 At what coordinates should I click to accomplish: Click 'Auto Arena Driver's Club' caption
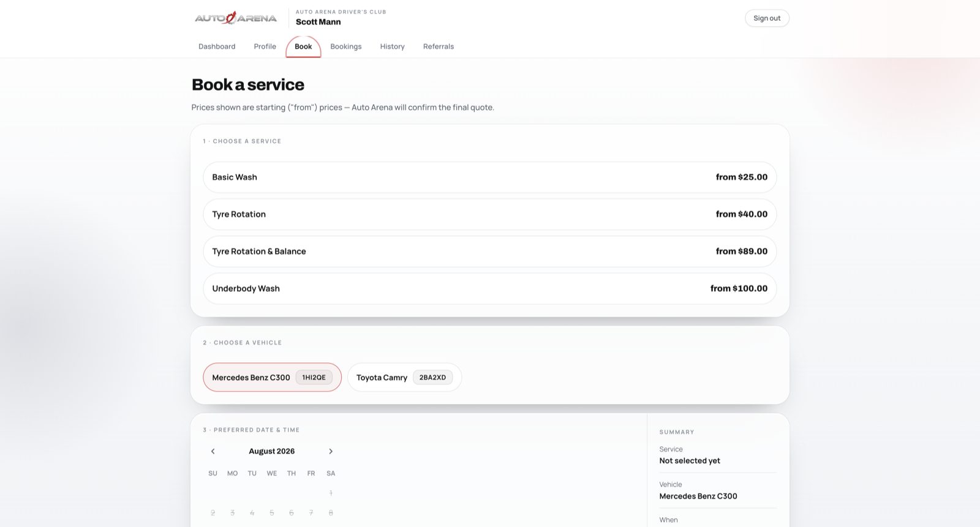click(x=341, y=12)
